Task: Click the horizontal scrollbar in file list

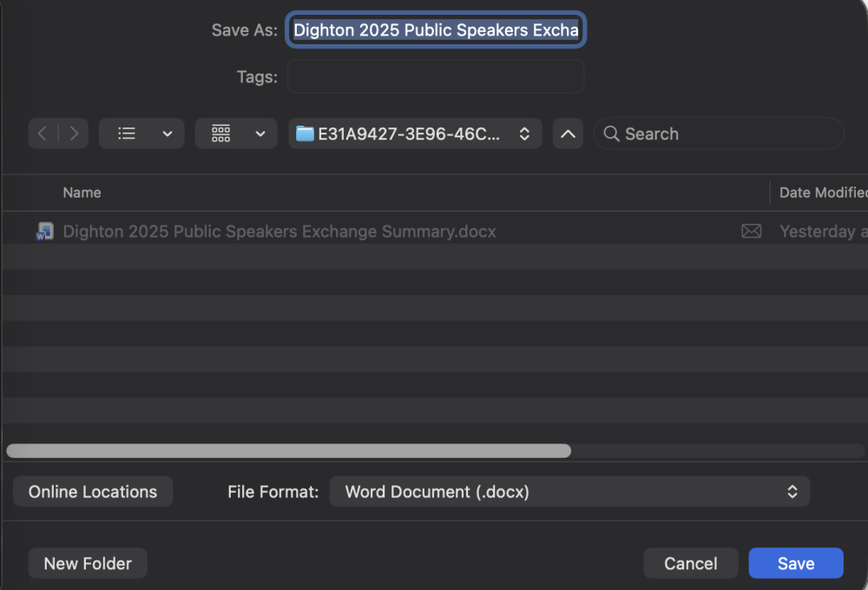Action: pos(288,450)
